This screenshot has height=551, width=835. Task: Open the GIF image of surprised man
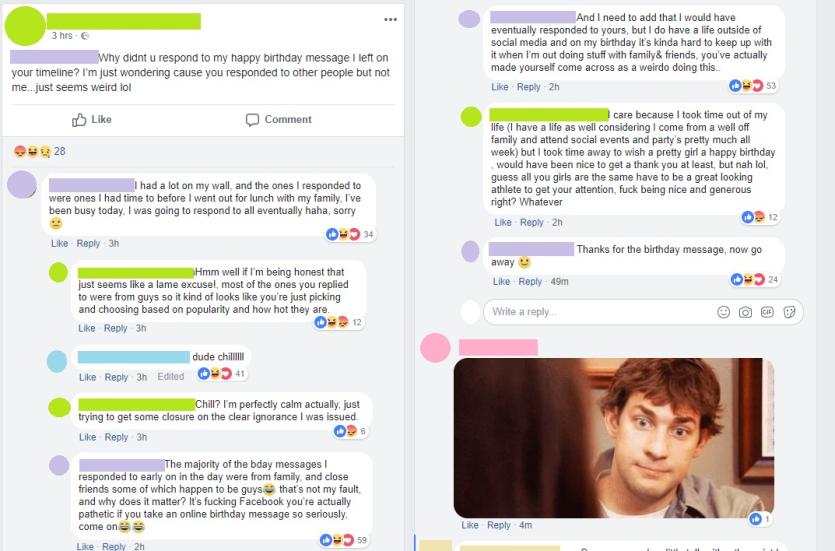(x=613, y=438)
